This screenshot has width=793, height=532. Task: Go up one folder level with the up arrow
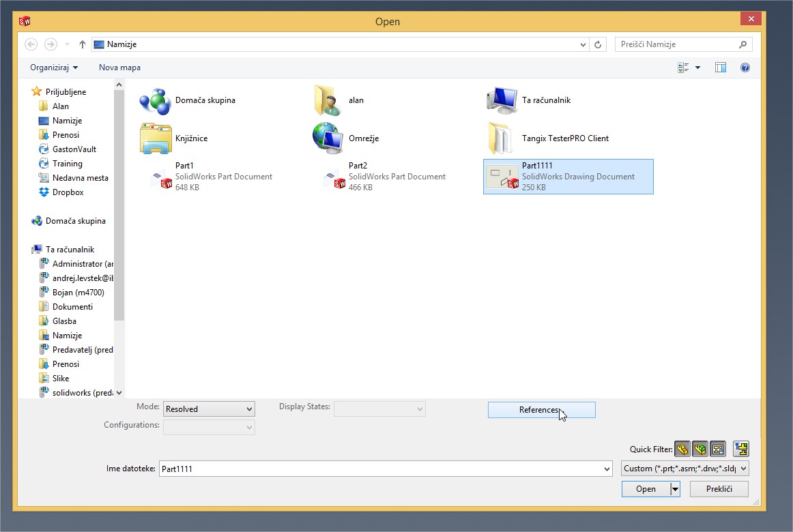(83, 44)
